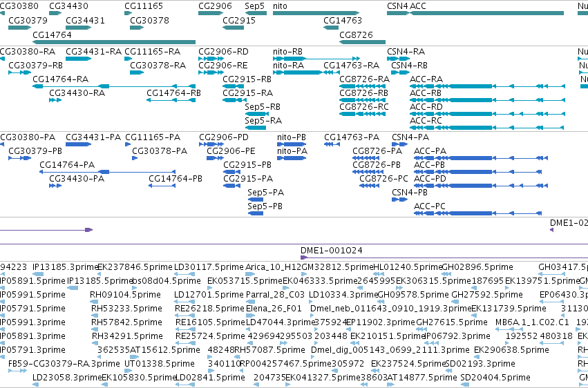The image size is (588, 388).
Task: Click the Parral_28_C03 EST label
Action: pyautogui.click(x=275, y=295)
